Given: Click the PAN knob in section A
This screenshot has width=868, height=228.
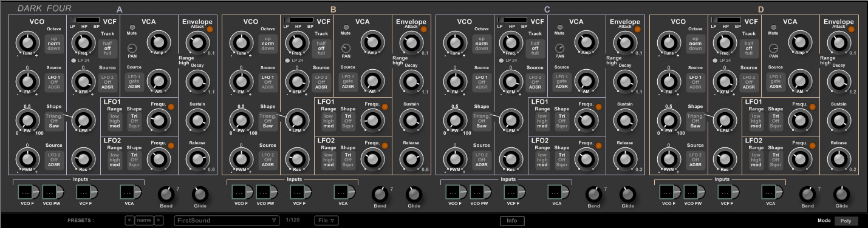Looking at the screenshot, I should click(x=133, y=48).
